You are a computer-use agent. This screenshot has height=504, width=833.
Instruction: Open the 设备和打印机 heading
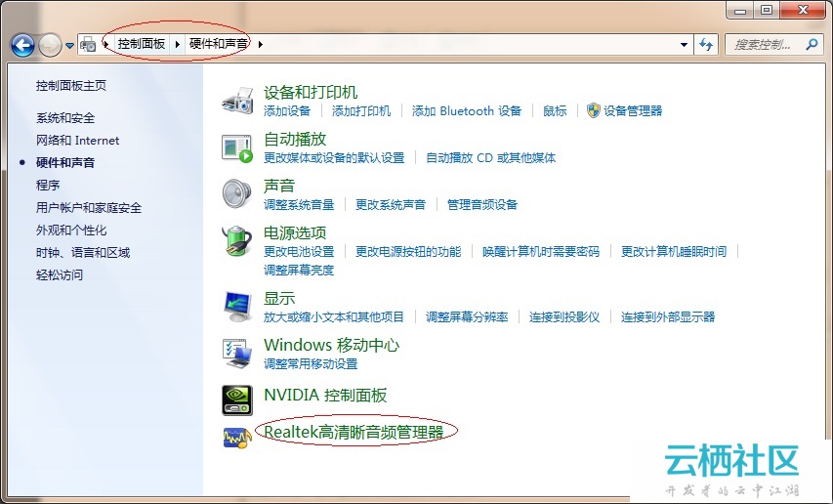[x=311, y=92]
